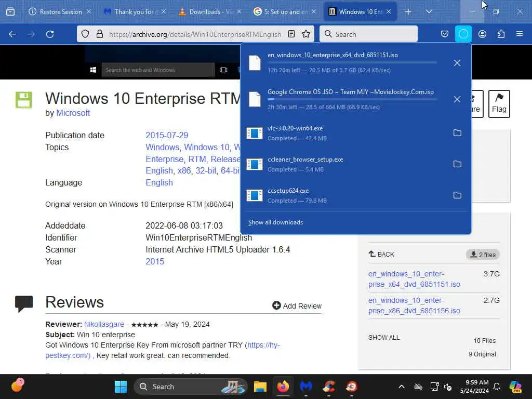The image size is (532, 399).
Task: Switch to the Downloads - VLC tab
Action: [x=210, y=12]
